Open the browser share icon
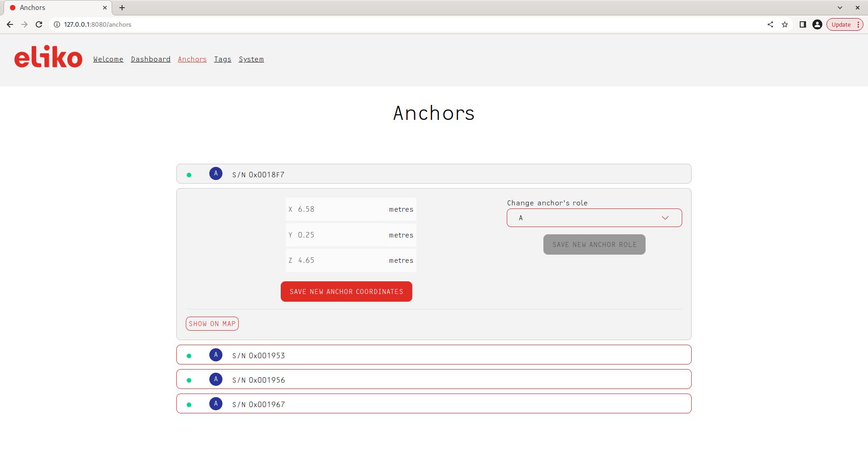 point(770,24)
